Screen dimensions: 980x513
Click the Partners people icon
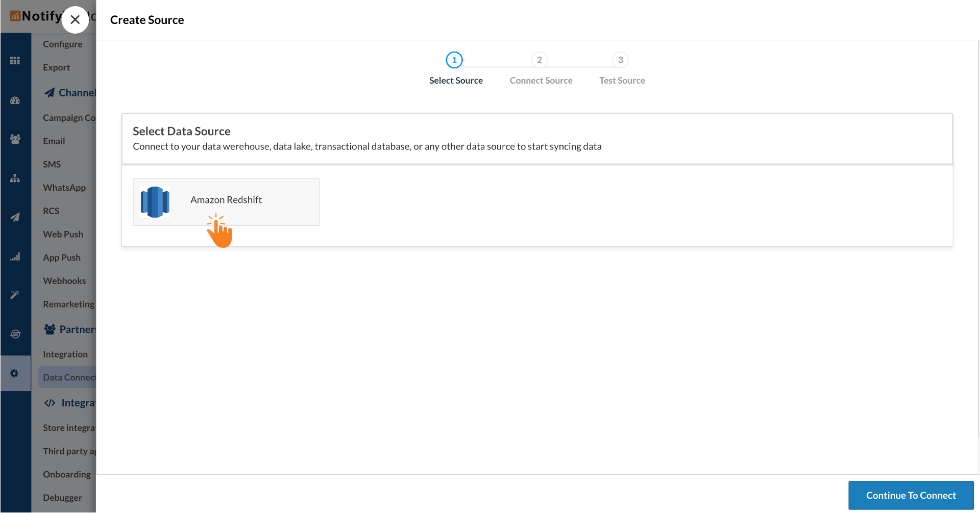click(x=50, y=329)
